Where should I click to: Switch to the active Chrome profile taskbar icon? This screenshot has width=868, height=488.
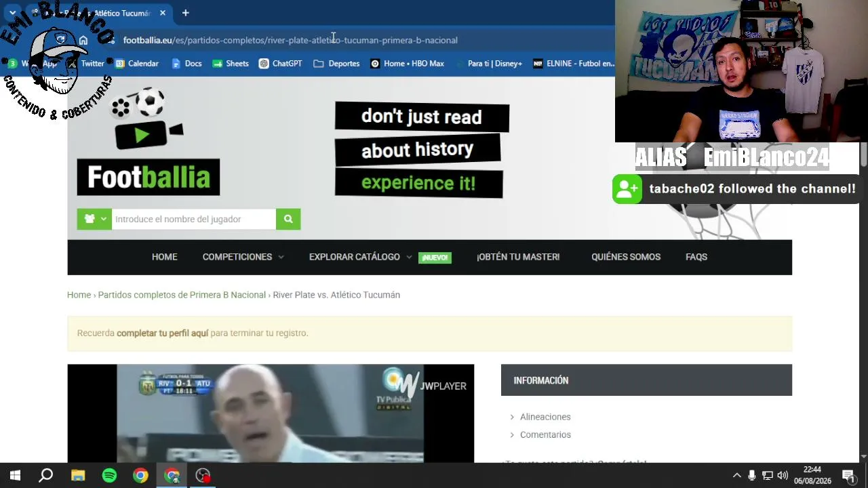point(172,475)
